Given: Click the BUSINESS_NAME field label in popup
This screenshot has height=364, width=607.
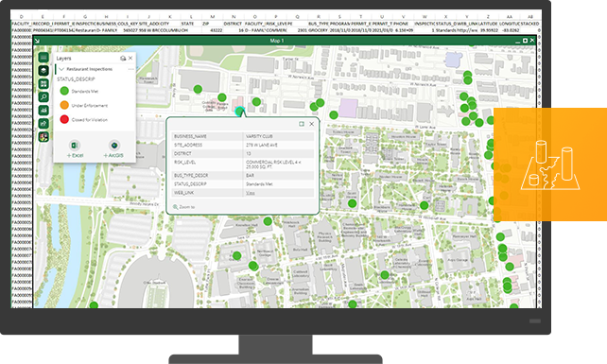Looking at the screenshot, I should 190,136.
